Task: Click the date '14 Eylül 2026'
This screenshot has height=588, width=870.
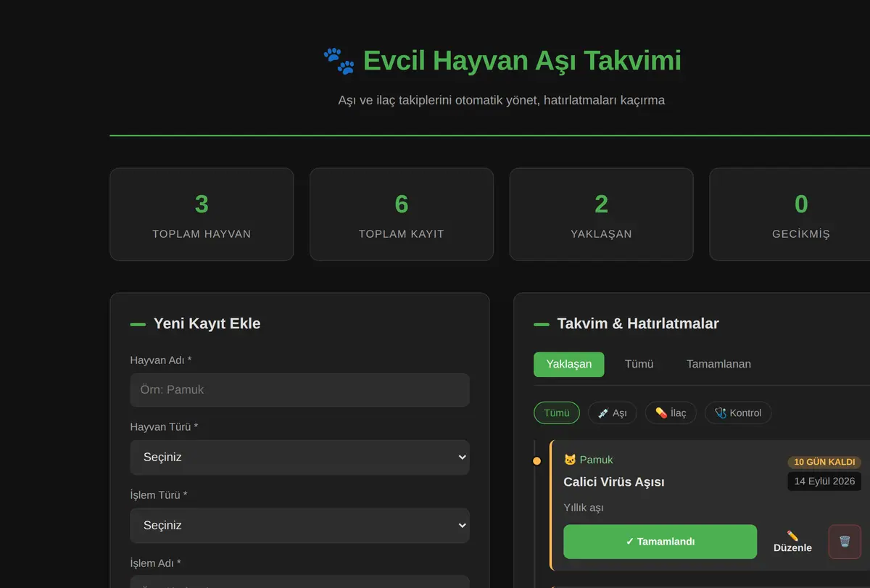Action: (824, 481)
